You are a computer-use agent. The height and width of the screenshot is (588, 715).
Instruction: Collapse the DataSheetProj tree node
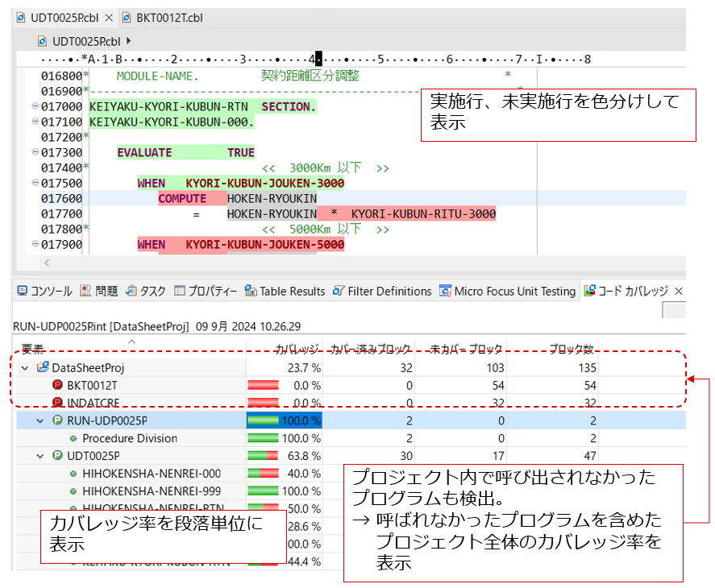coord(25,368)
